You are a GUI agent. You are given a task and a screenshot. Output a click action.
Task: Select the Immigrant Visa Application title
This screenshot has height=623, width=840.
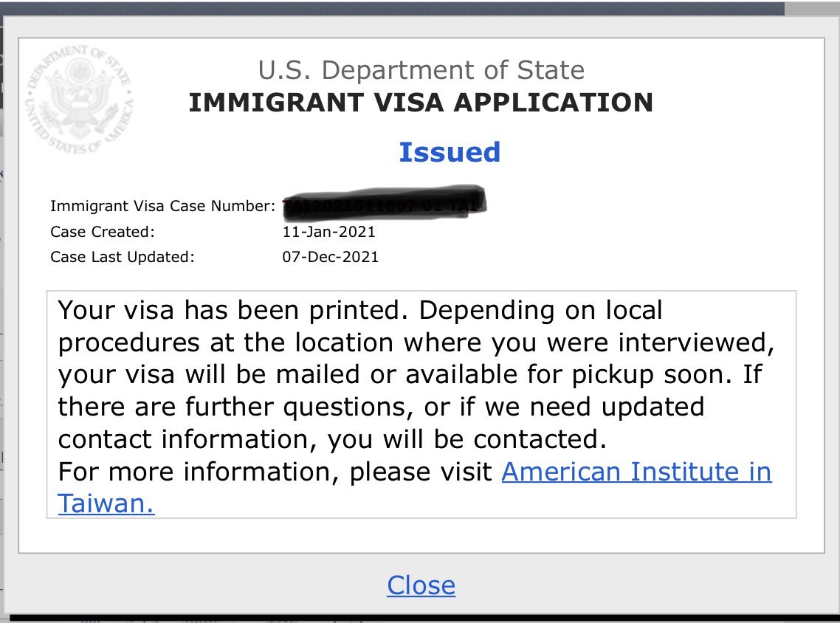pyautogui.click(x=421, y=102)
